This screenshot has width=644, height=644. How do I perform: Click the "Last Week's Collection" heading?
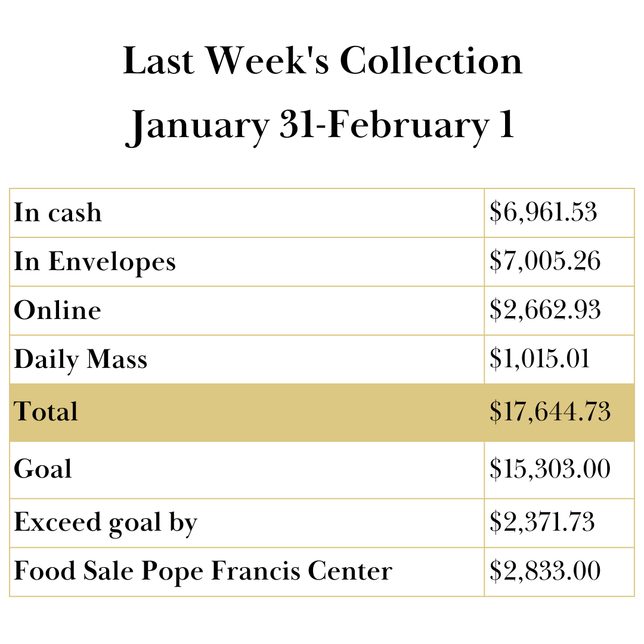pyautogui.click(x=322, y=61)
